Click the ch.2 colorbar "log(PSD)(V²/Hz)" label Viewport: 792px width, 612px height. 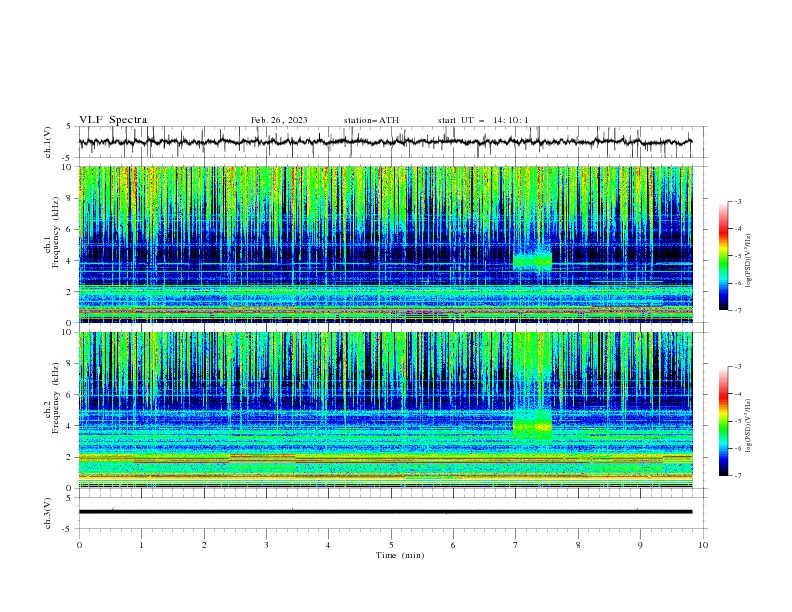coord(748,425)
